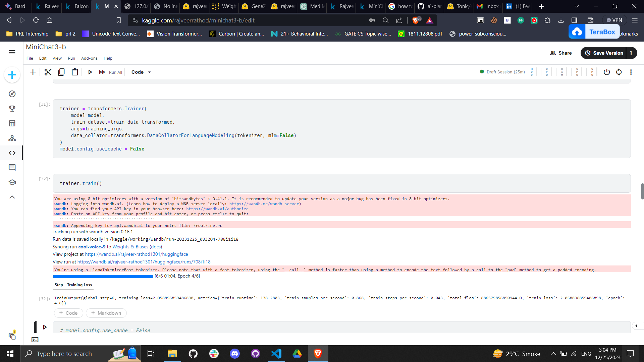The height and width of the screenshot is (362, 644).
Task: Open version history number 1 button
Action: [631, 53]
